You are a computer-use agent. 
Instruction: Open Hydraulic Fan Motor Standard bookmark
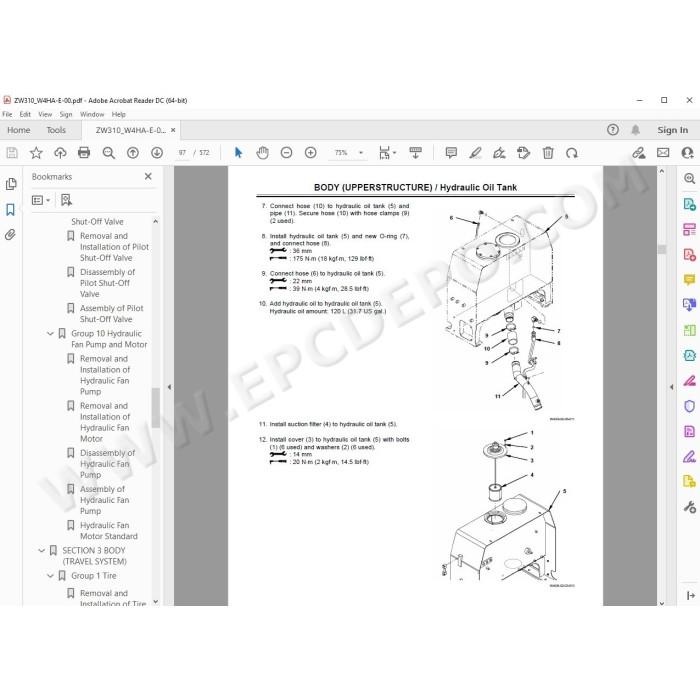tap(108, 530)
